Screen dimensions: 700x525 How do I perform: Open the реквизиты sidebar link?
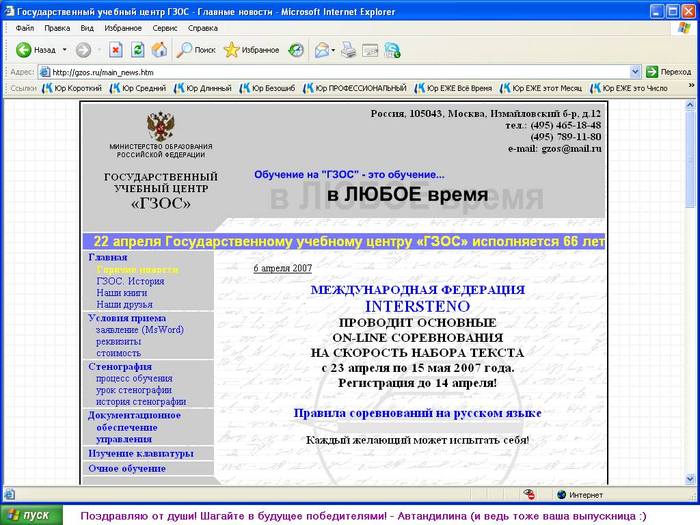[118, 342]
